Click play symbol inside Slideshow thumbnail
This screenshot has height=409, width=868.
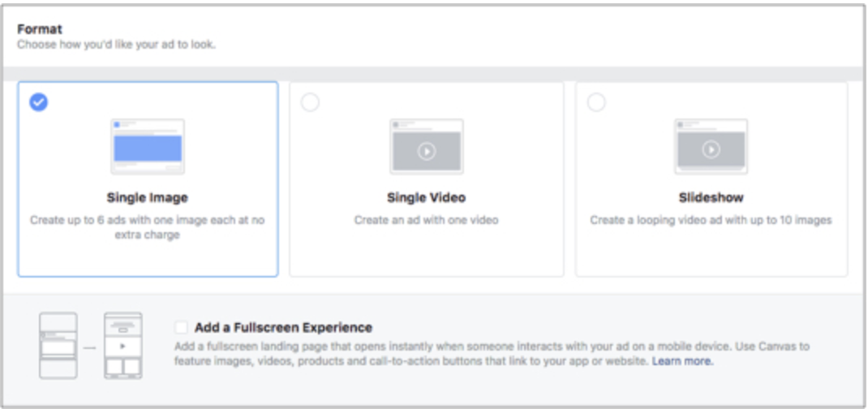[x=711, y=150]
